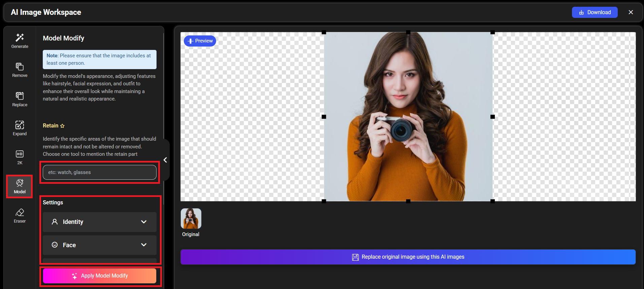Select the Replace tool
This screenshot has width=644, height=289.
[20, 99]
